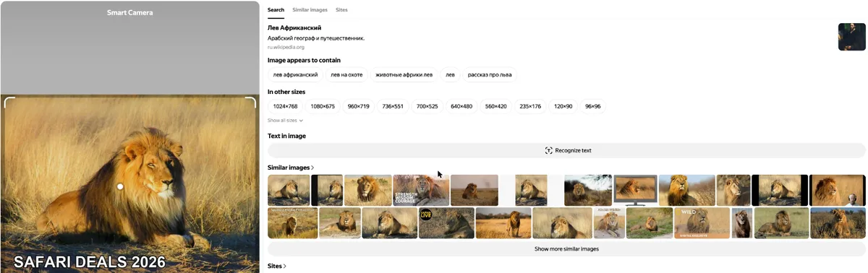Click the Recognize text scan icon
The height and width of the screenshot is (273, 868).
point(549,150)
